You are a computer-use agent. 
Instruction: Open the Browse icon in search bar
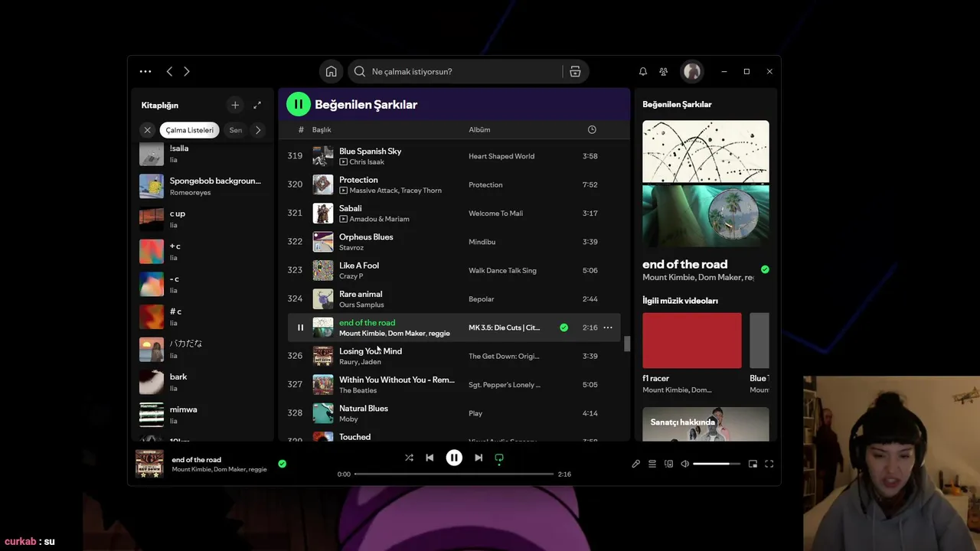click(575, 71)
